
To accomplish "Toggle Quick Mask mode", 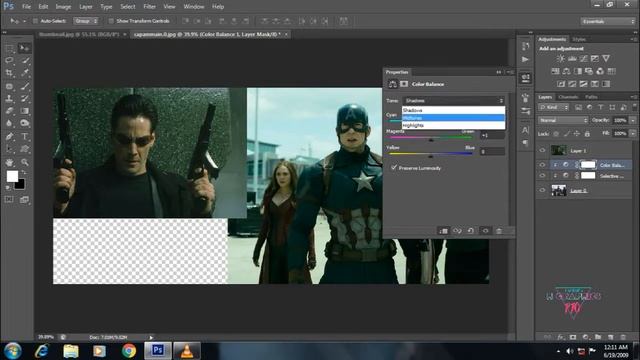I will 9,200.
